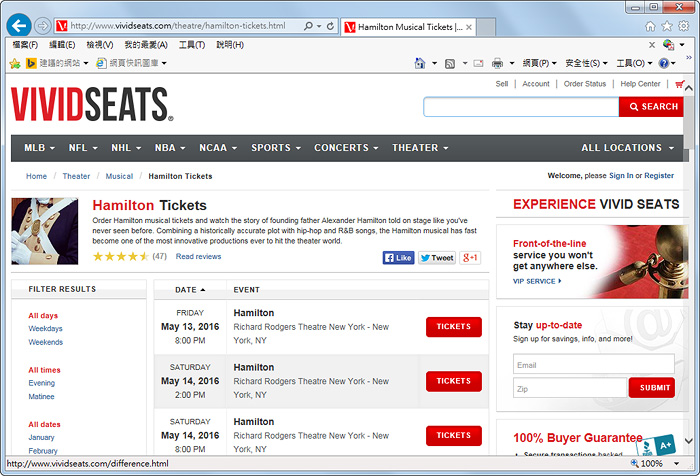
Task: Click the Twitter Tweet button
Action: [437, 258]
